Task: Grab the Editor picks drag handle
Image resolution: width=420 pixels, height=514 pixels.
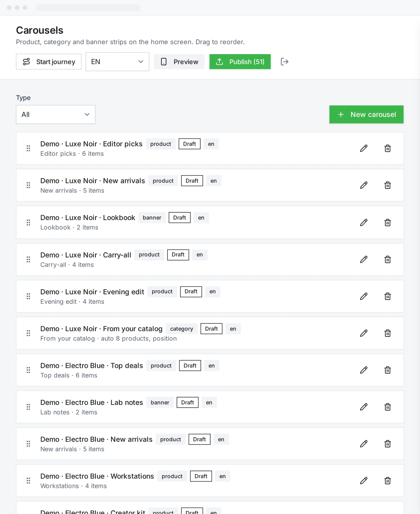Action: click(x=28, y=148)
